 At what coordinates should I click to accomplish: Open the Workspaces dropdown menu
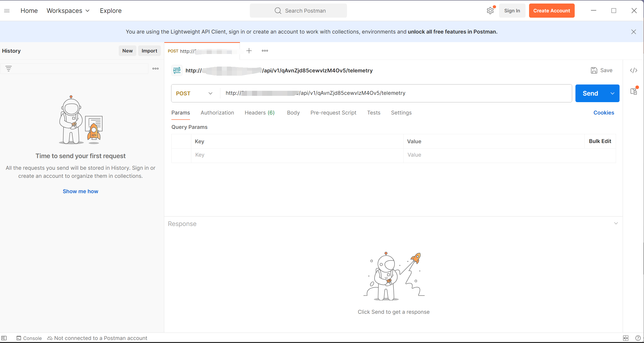(x=68, y=11)
